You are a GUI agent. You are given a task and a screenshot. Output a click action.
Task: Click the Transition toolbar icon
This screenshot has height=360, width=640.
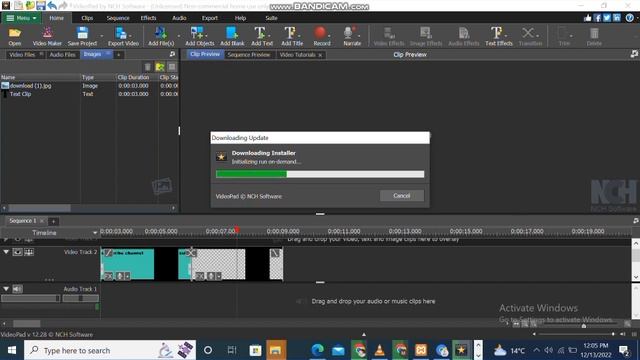pyautogui.click(x=530, y=36)
